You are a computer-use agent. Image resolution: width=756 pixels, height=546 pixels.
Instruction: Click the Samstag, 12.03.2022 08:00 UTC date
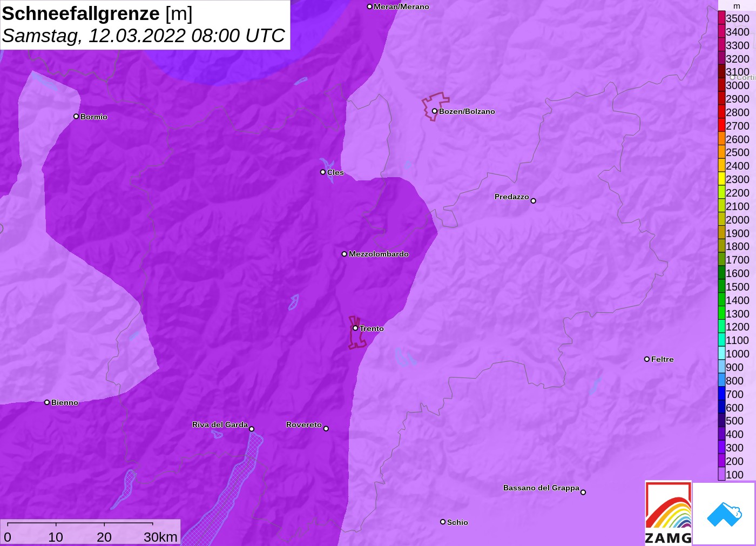pos(143,36)
